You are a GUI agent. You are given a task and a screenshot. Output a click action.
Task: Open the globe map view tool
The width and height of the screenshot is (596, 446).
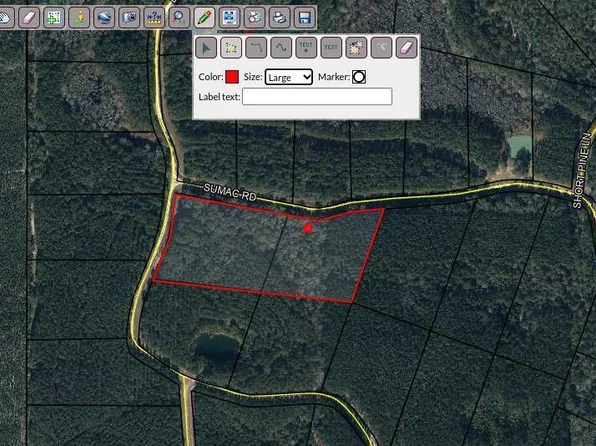click(104, 17)
